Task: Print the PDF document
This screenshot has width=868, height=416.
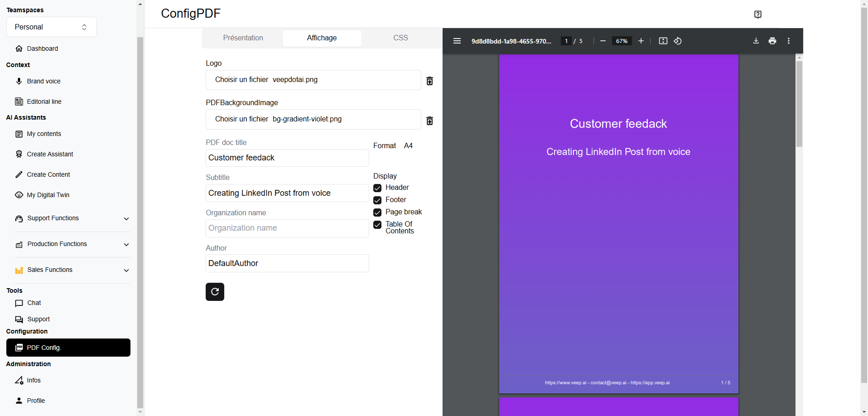Action: pyautogui.click(x=772, y=41)
